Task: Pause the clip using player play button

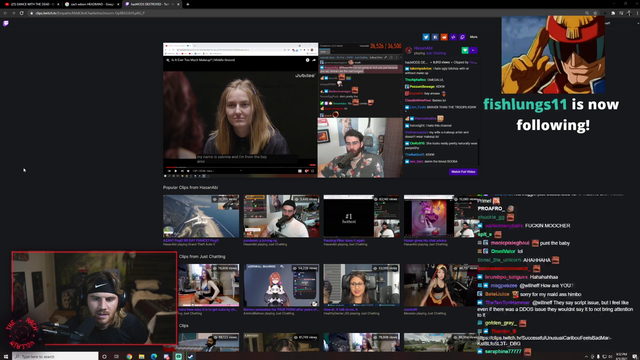Action: pos(176,171)
